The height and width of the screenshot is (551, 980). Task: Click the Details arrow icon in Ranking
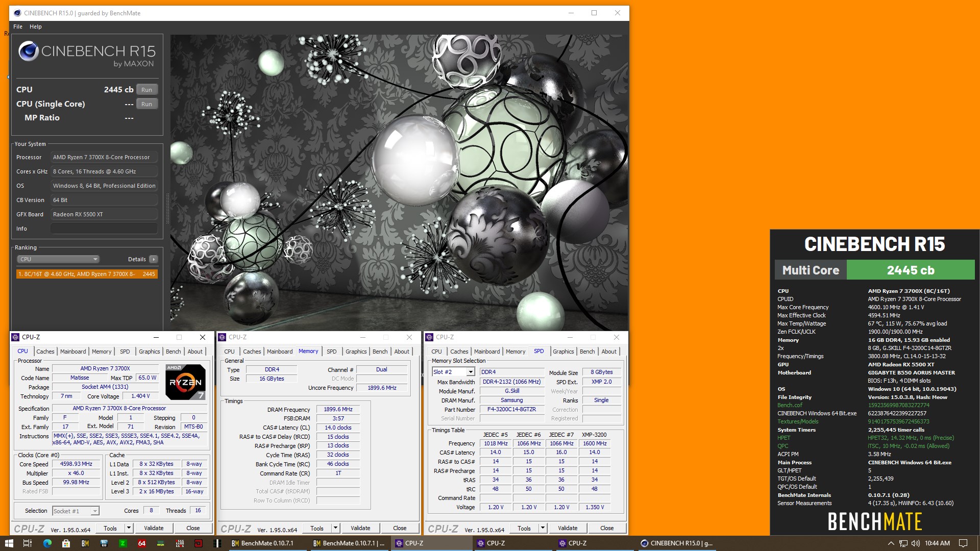154,259
